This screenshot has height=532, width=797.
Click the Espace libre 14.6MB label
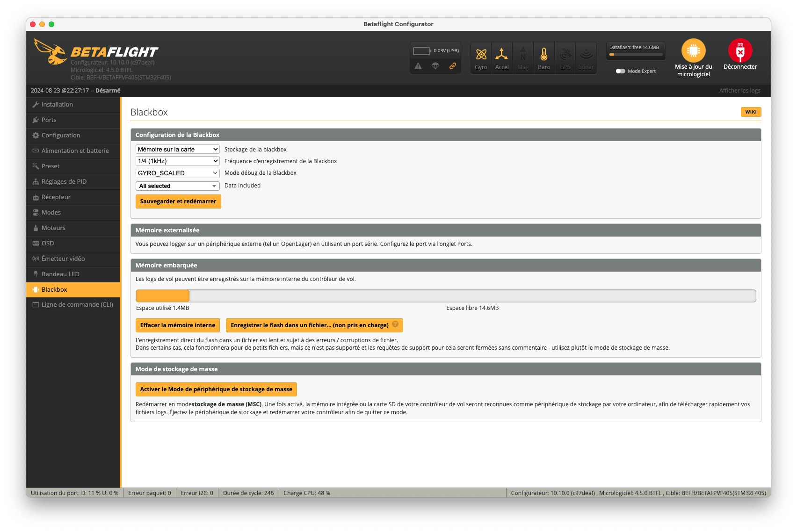click(472, 308)
